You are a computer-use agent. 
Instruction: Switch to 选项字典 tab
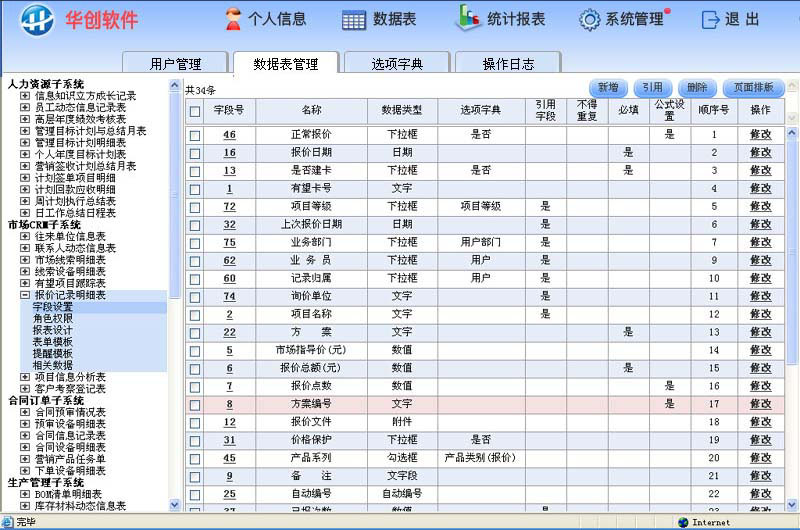397,64
